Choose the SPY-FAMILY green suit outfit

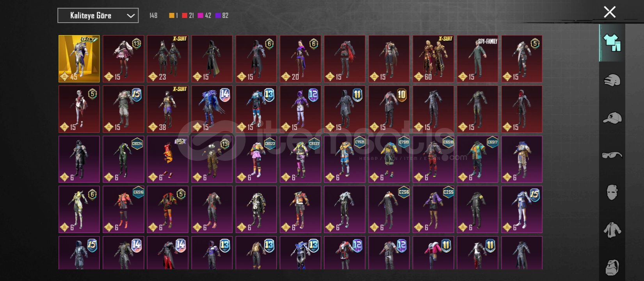pos(478,59)
